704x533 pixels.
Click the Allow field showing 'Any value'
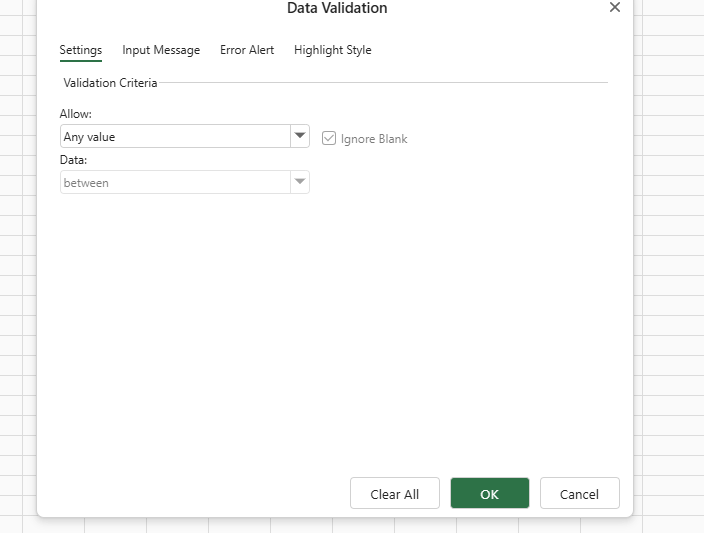click(175, 137)
